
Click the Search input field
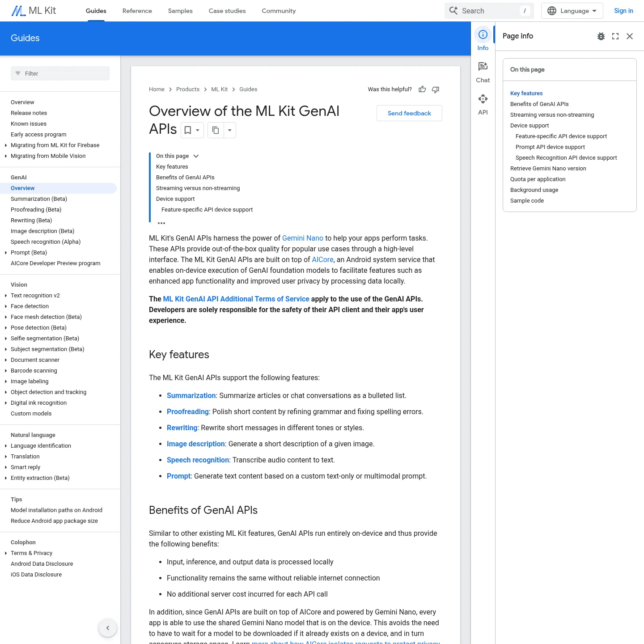[489, 11]
